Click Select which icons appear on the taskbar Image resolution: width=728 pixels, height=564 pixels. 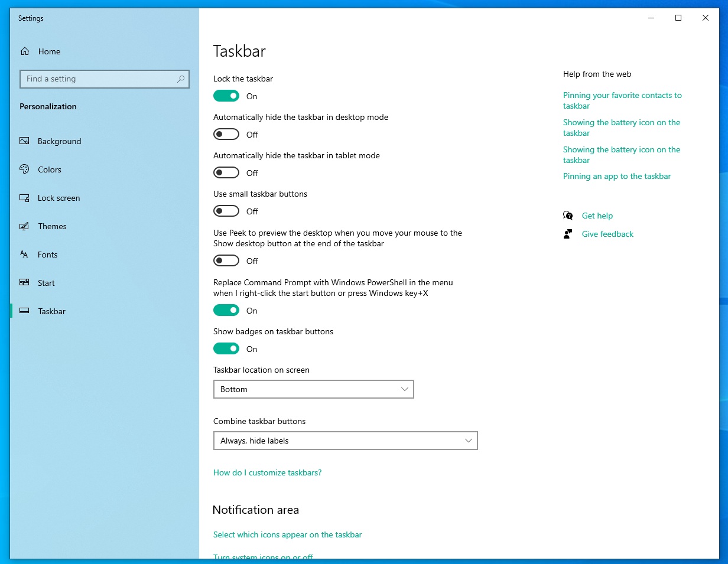pos(288,534)
